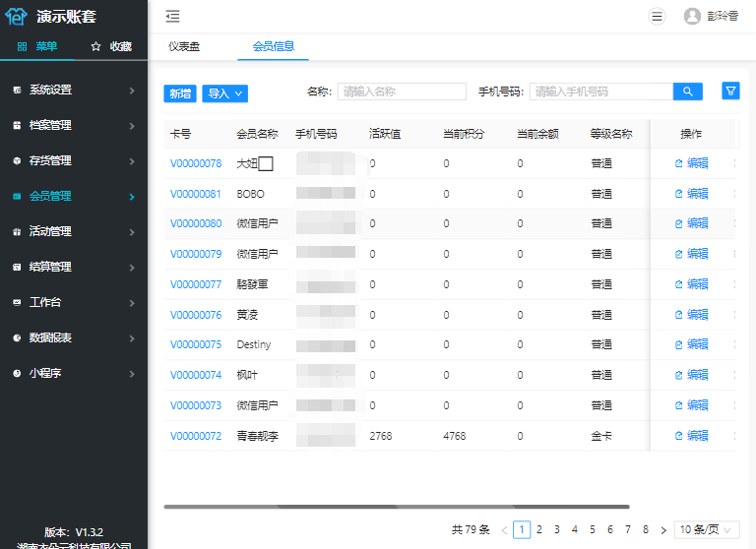
Task: Click the 档案管理 sidebar icon
Action: click(17, 125)
